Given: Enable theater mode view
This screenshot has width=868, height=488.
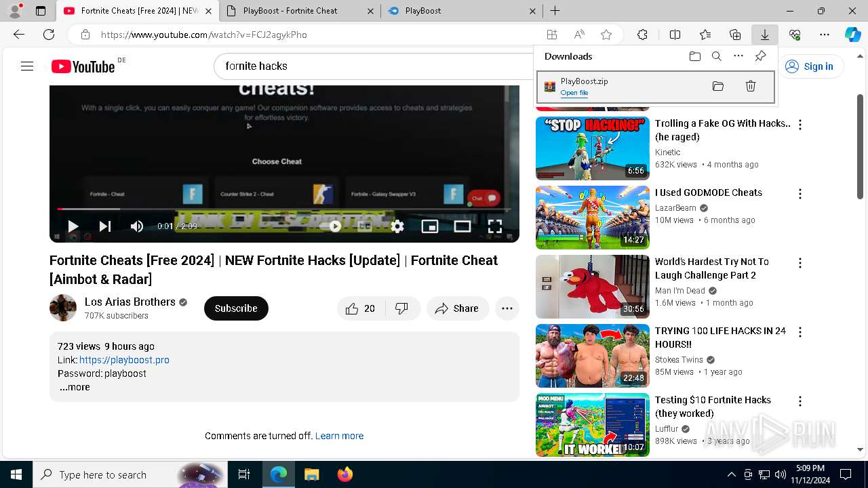Looking at the screenshot, I should pos(462,226).
